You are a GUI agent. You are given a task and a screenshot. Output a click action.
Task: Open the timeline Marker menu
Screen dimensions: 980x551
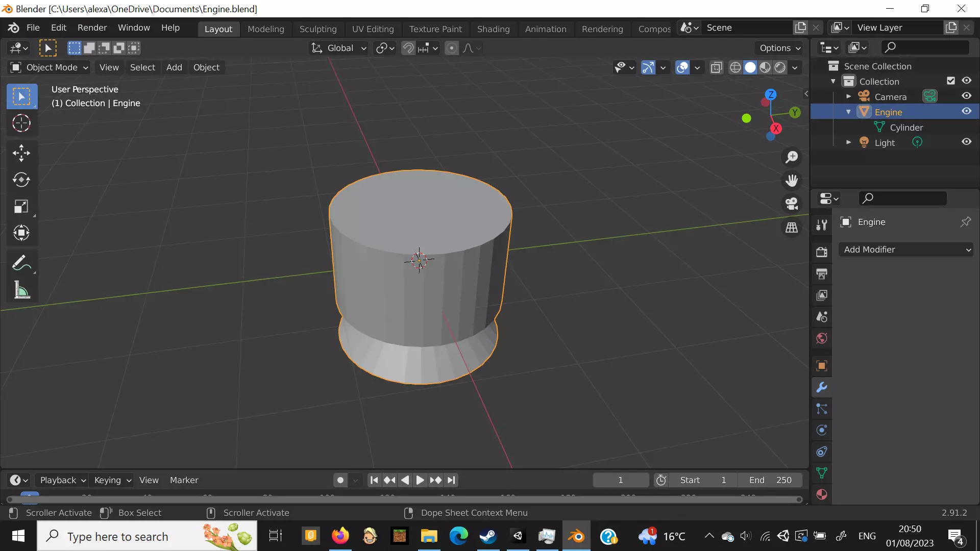click(184, 480)
